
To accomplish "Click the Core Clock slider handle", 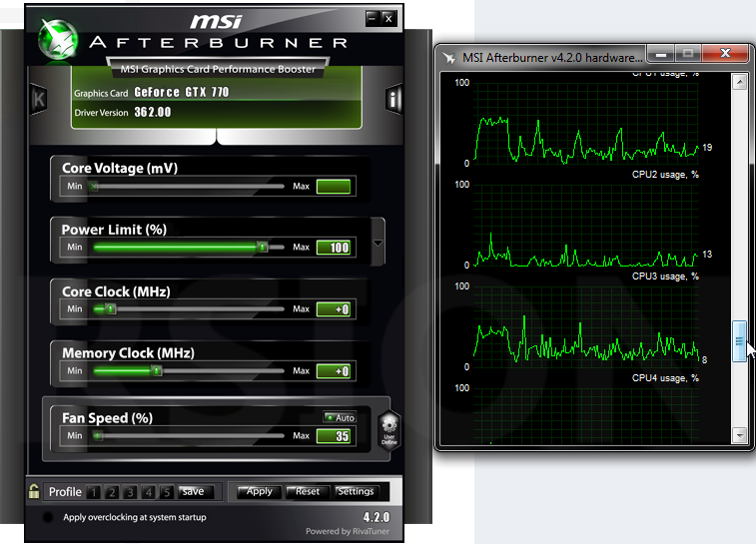I will (111, 308).
